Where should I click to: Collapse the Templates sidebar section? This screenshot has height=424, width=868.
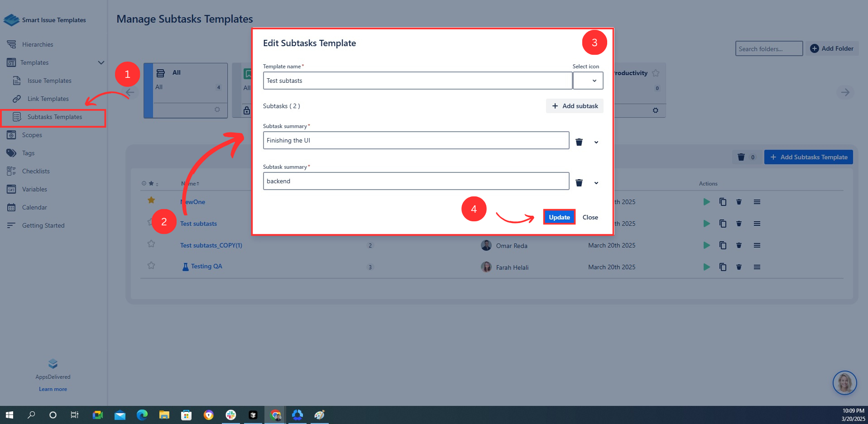click(101, 62)
